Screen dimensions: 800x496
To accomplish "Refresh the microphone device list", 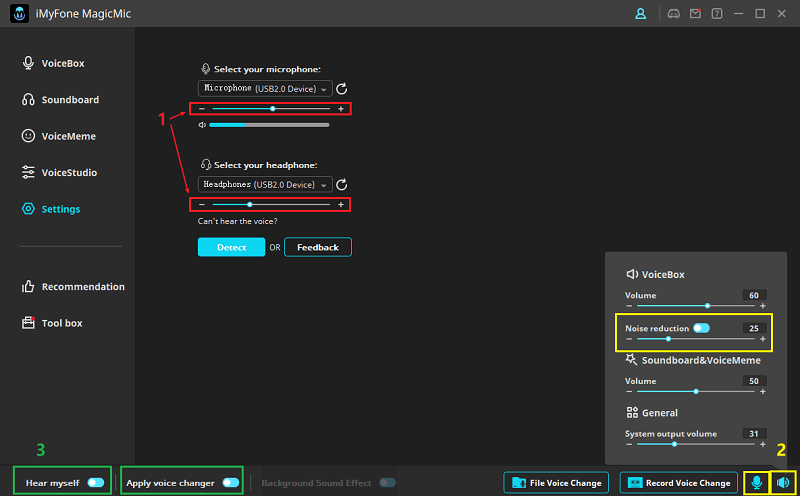I will (x=341, y=89).
